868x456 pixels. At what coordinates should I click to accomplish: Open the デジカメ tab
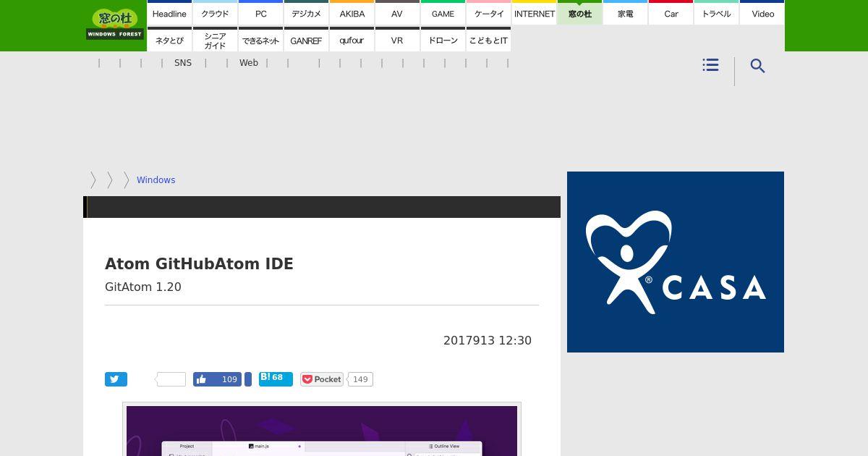point(306,13)
